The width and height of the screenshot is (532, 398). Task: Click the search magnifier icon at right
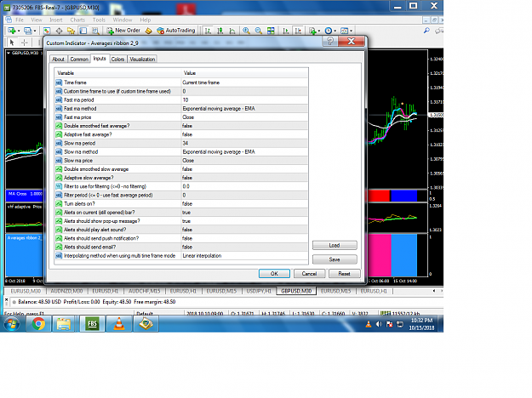[426, 31]
